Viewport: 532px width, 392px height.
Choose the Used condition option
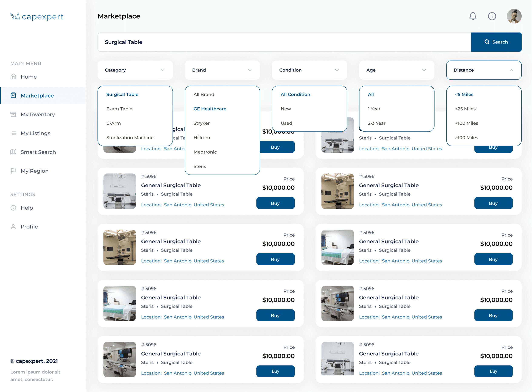286,123
